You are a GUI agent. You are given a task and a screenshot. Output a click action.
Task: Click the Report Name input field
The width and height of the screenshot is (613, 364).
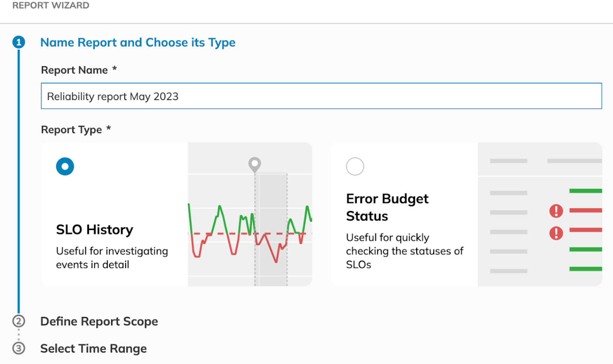tap(321, 96)
